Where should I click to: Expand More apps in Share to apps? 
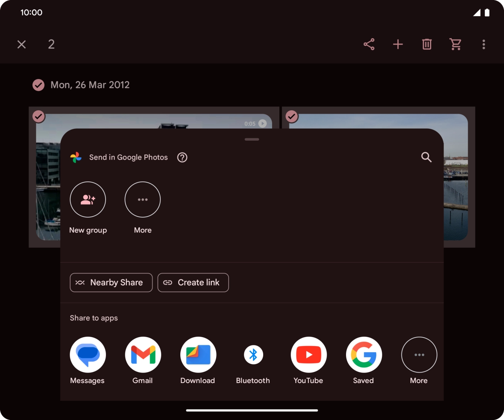tap(419, 355)
